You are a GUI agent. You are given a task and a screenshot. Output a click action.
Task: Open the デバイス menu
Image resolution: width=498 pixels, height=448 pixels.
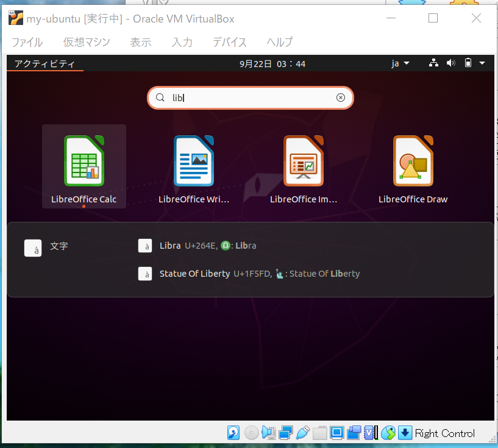tap(230, 42)
